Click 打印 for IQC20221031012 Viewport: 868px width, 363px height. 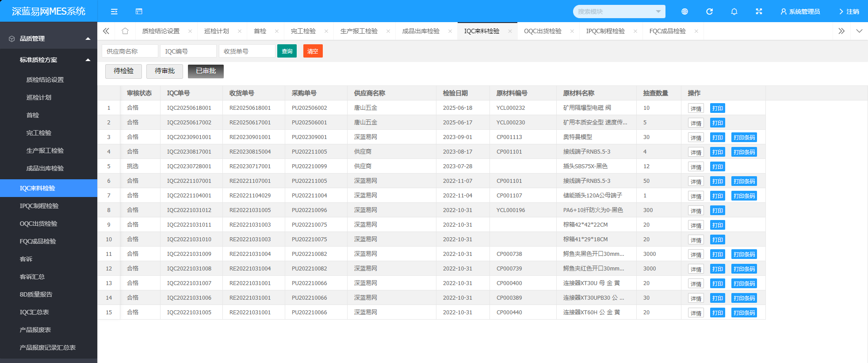[718, 210]
